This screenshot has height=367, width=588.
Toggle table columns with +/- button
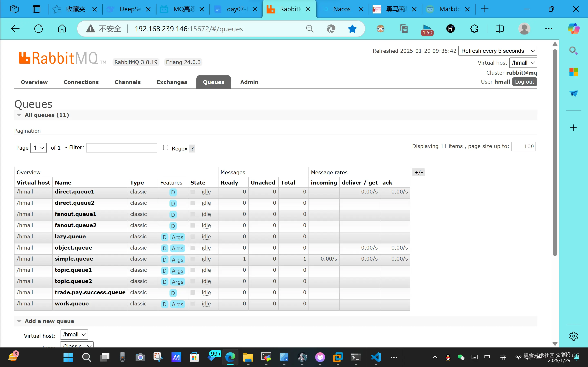coord(418,172)
